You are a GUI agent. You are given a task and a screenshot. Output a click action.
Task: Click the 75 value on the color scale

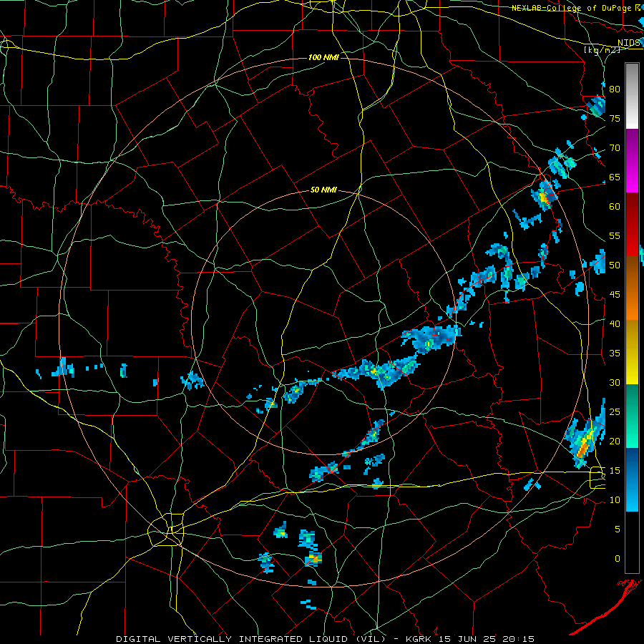(x=615, y=118)
